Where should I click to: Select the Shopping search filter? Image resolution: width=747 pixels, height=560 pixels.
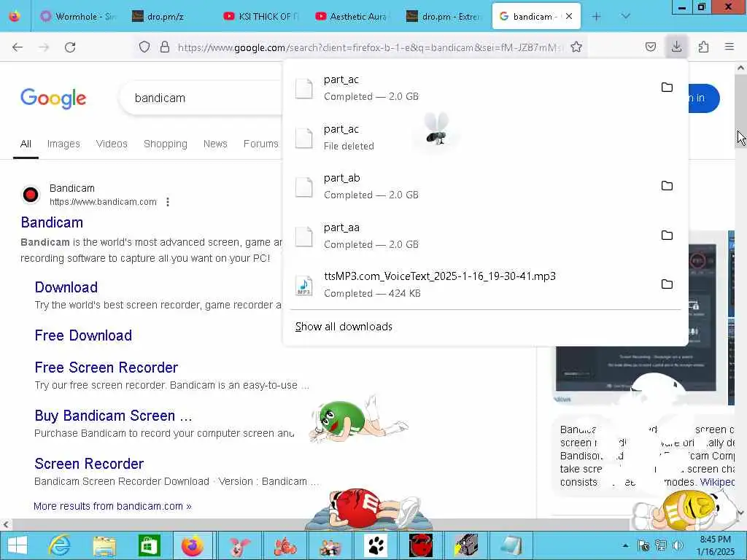pyautogui.click(x=166, y=144)
